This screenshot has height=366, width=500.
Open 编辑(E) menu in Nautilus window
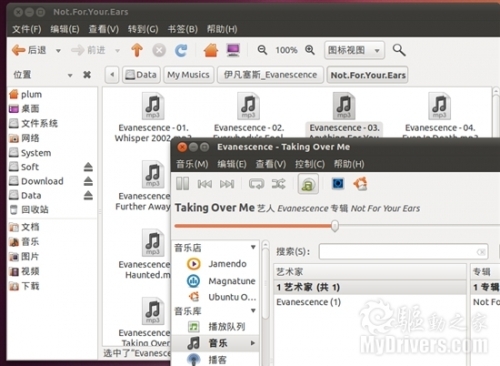coord(65,29)
